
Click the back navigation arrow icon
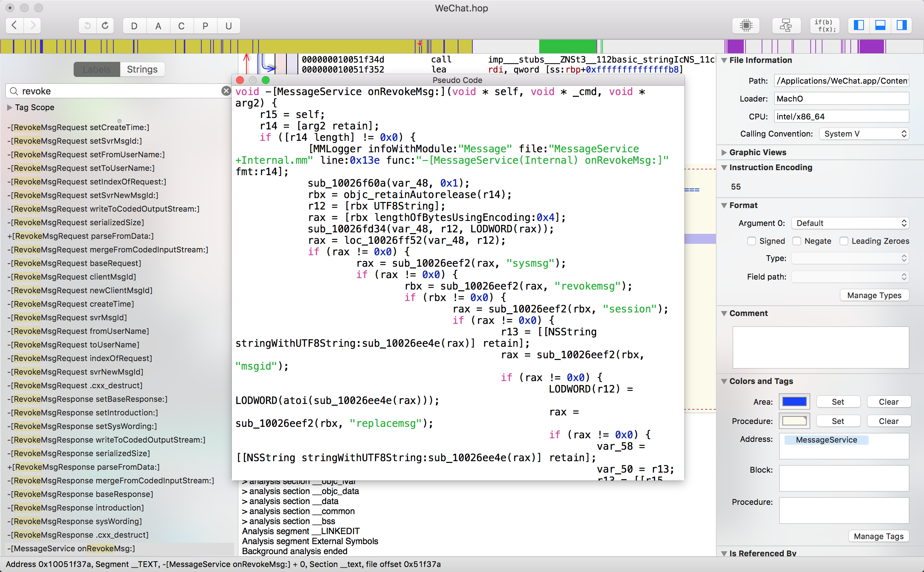tap(15, 25)
